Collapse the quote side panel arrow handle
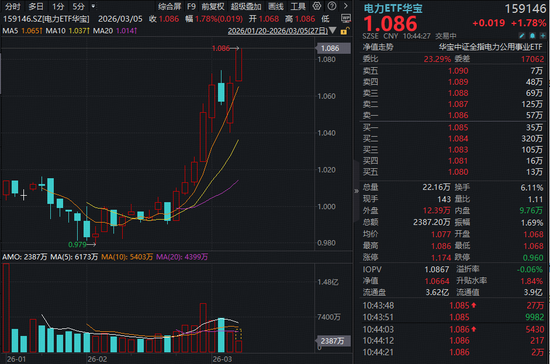 point(356,191)
